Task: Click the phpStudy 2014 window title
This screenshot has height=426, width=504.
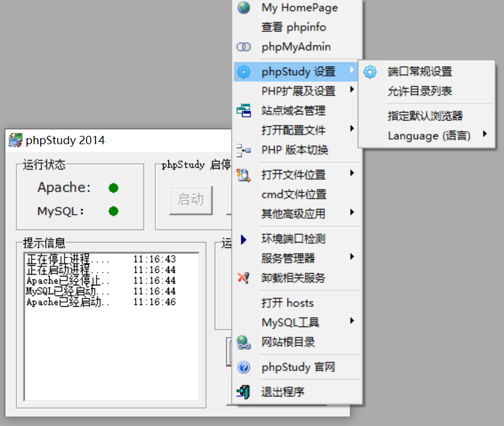Action: pos(65,140)
